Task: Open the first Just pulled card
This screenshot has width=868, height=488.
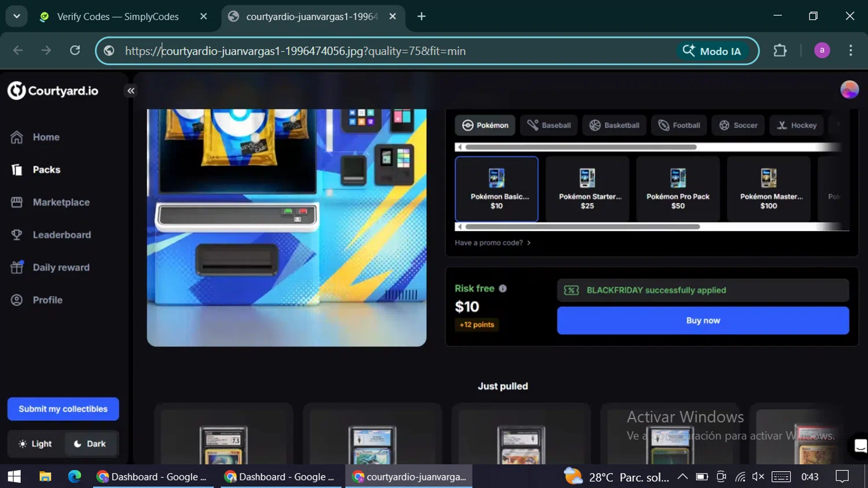Action: pos(223,434)
